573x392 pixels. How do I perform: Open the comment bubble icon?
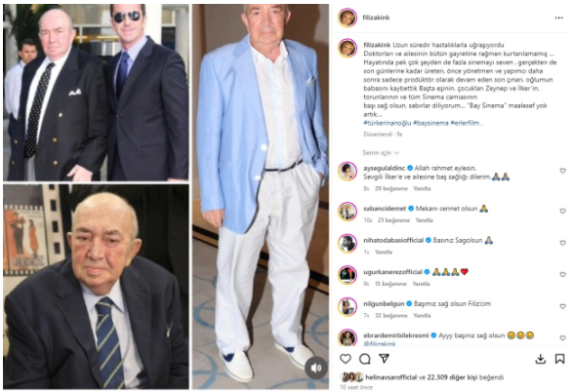(x=365, y=359)
